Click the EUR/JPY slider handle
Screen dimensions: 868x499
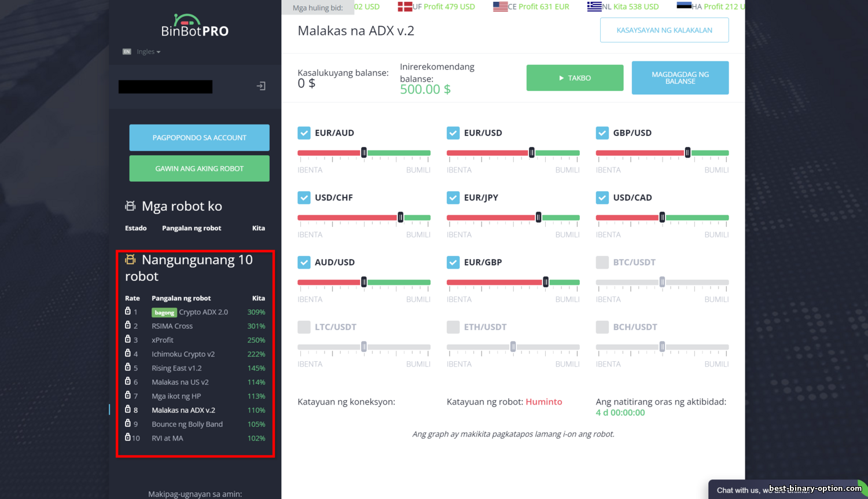pos(538,218)
